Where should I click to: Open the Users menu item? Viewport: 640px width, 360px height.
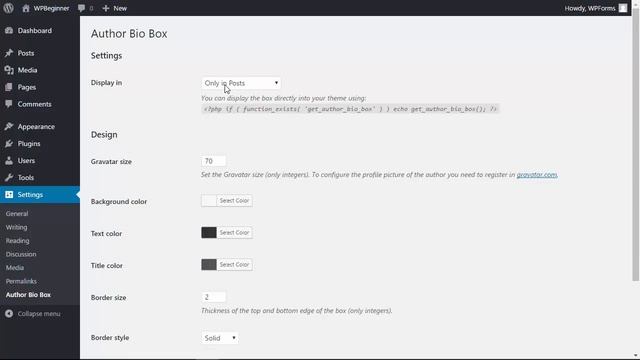pyautogui.click(x=40, y=160)
